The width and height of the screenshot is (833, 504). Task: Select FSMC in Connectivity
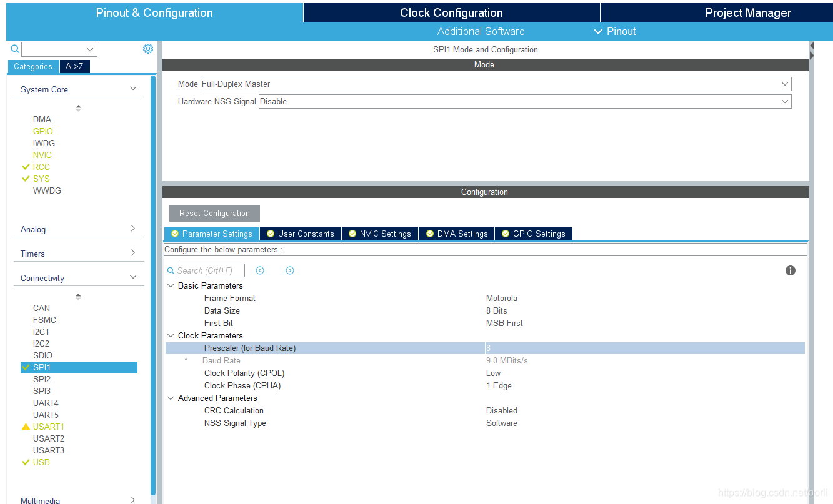pyautogui.click(x=44, y=320)
